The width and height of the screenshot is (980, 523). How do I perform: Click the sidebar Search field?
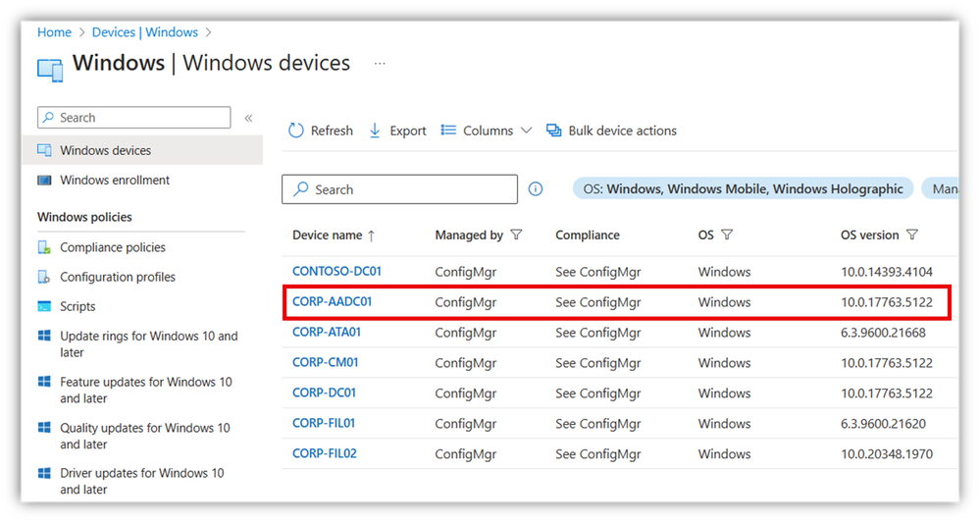pos(133,118)
